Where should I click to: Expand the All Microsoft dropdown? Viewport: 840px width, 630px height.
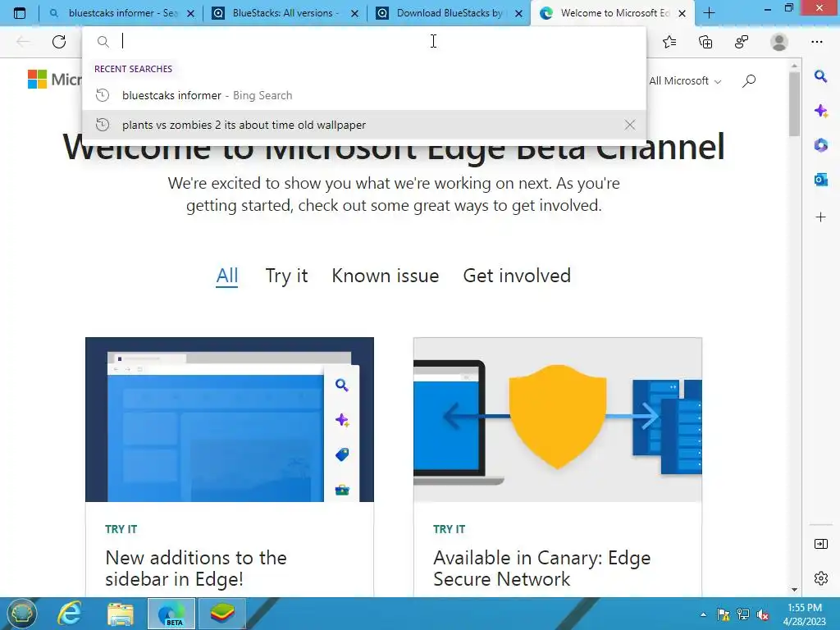685,81
